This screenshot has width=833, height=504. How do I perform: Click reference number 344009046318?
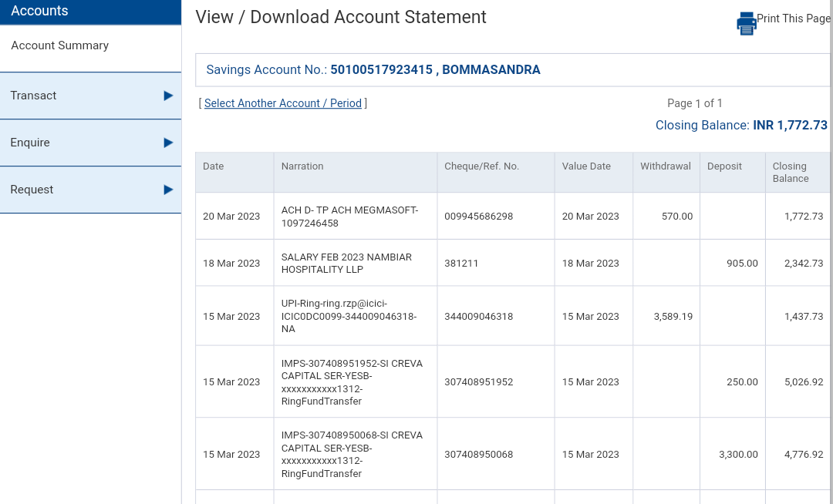479,317
